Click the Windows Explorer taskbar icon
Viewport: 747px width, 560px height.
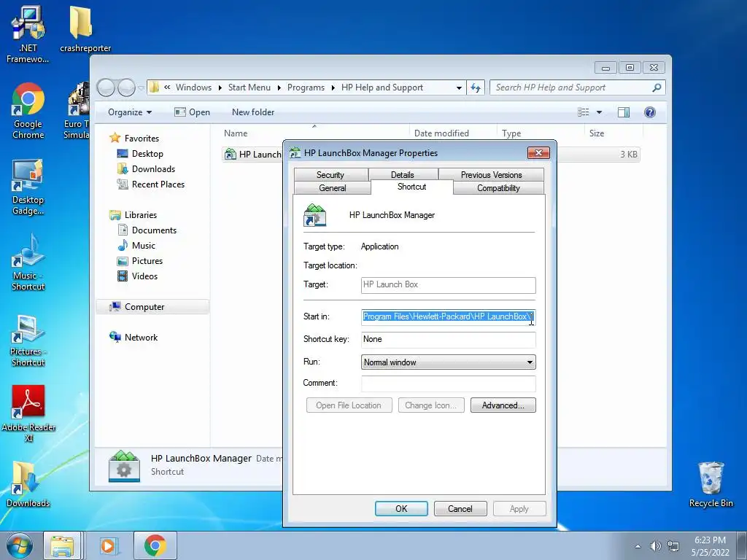63,545
